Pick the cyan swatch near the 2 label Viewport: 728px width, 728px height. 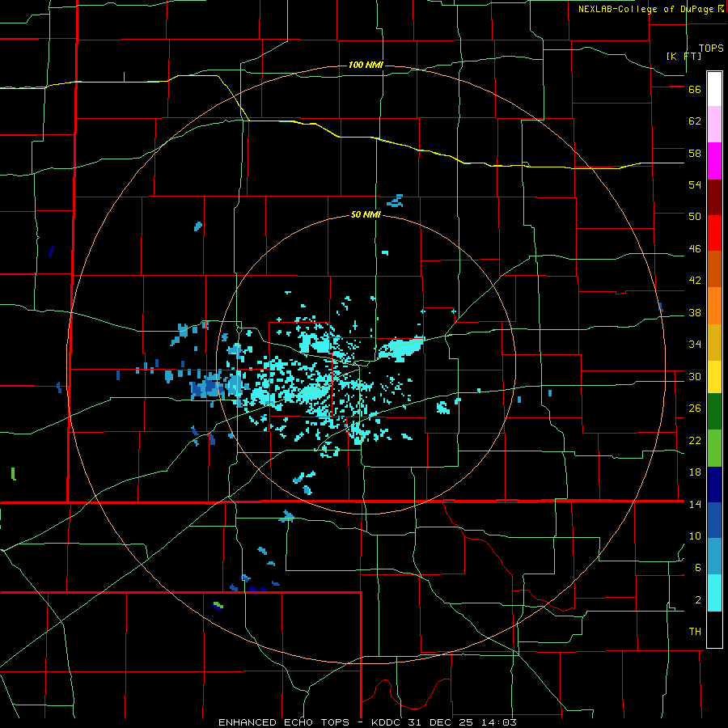[x=714, y=593]
